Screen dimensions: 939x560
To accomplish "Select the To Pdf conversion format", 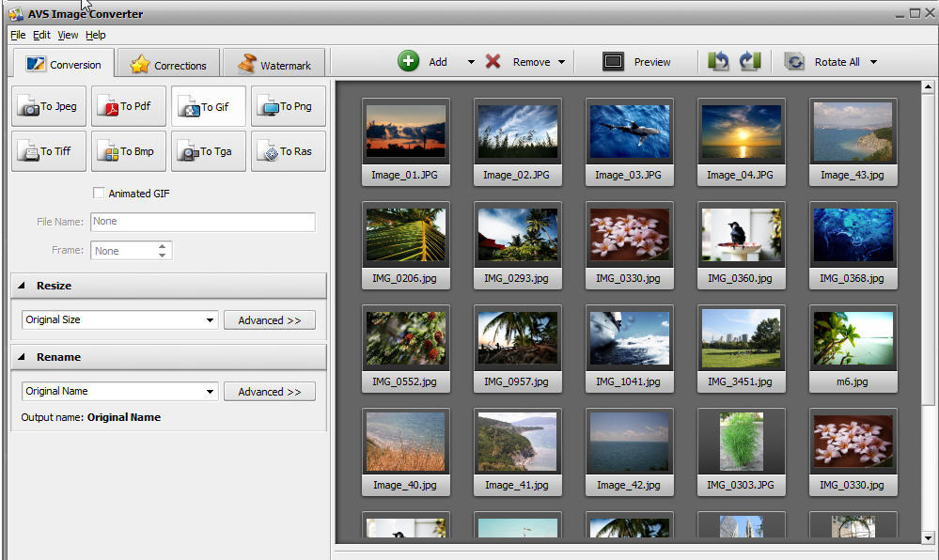I will [x=128, y=106].
